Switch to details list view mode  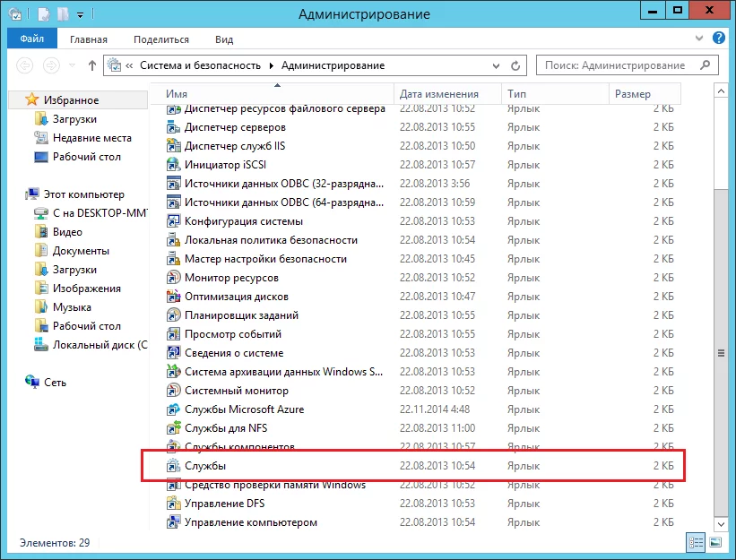point(696,543)
